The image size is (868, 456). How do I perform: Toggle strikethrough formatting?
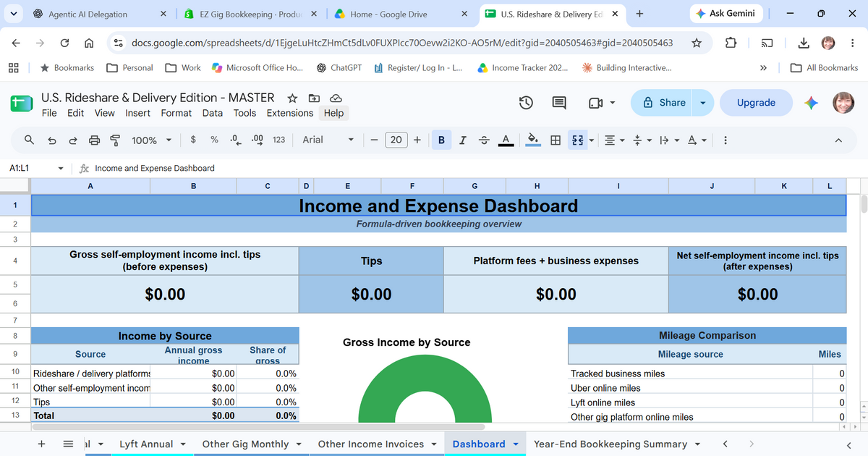pyautogui.click(x=484, y=140)
